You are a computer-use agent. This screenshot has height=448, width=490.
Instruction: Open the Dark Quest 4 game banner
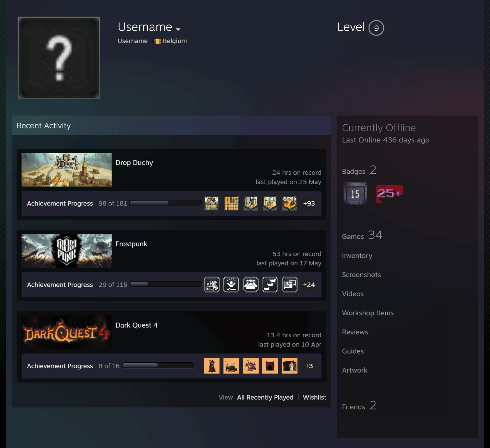[x=67, y=332]
